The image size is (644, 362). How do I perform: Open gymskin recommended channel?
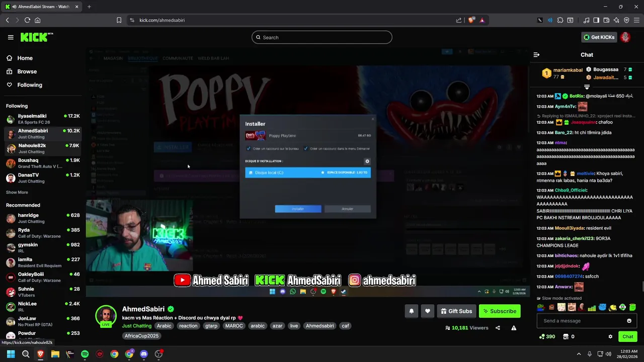[x=43, y=247]
